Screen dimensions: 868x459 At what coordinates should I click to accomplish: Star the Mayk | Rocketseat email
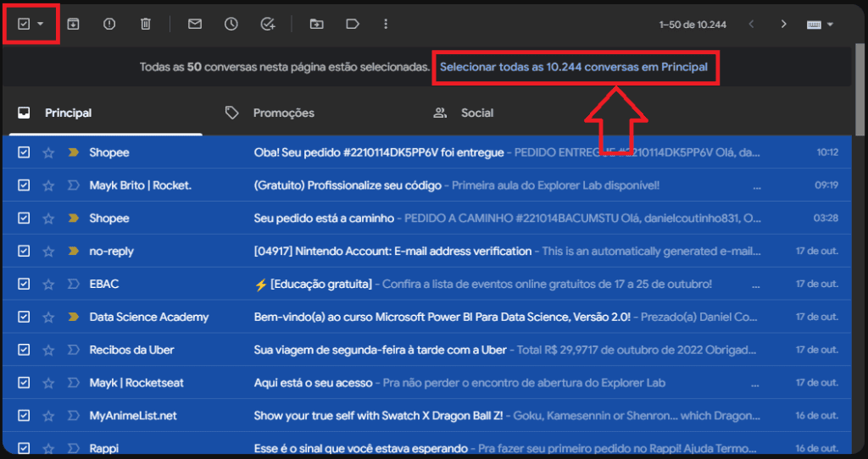[x=48, y=384]
